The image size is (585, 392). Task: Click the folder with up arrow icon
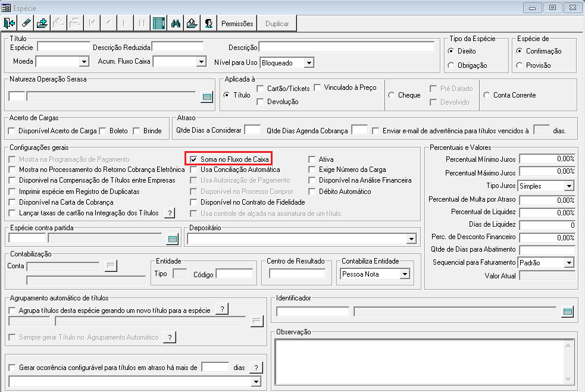(x=192, y=24)
